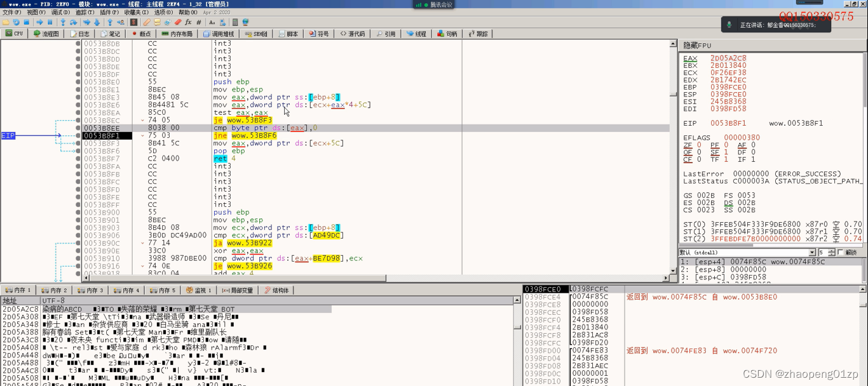Viewport: 868px width, 386px height.
Task: Switch to the 句柄 tab
Action: [448, 34]
